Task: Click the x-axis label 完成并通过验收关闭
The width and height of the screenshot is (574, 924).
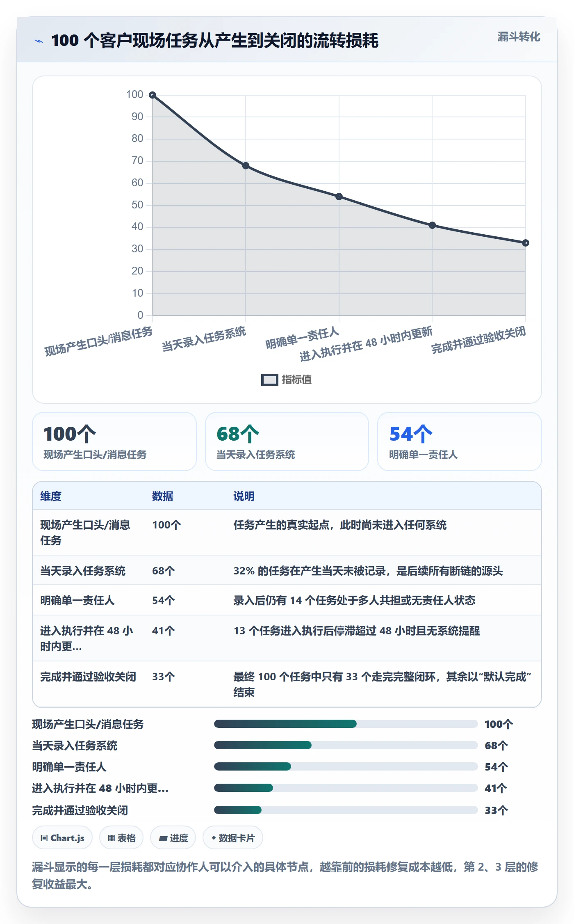Action: [478, 340]
